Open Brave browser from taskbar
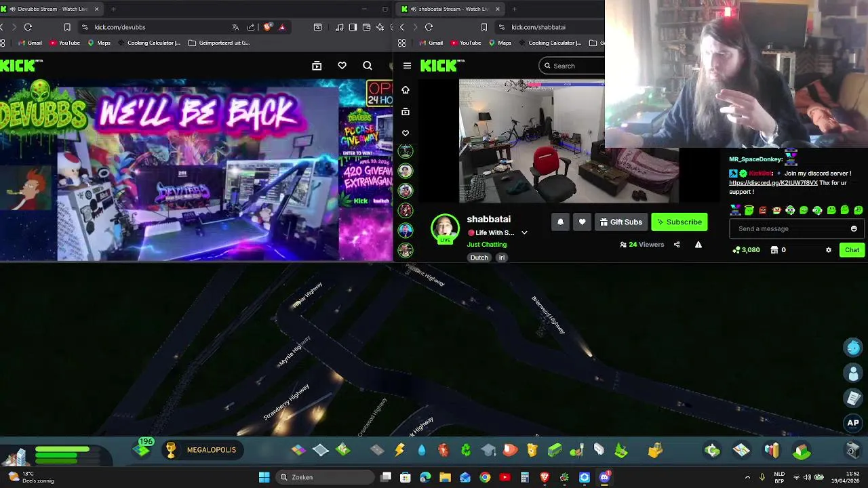The height and width of the screenshot is (488, 868). tap(545, 477)
